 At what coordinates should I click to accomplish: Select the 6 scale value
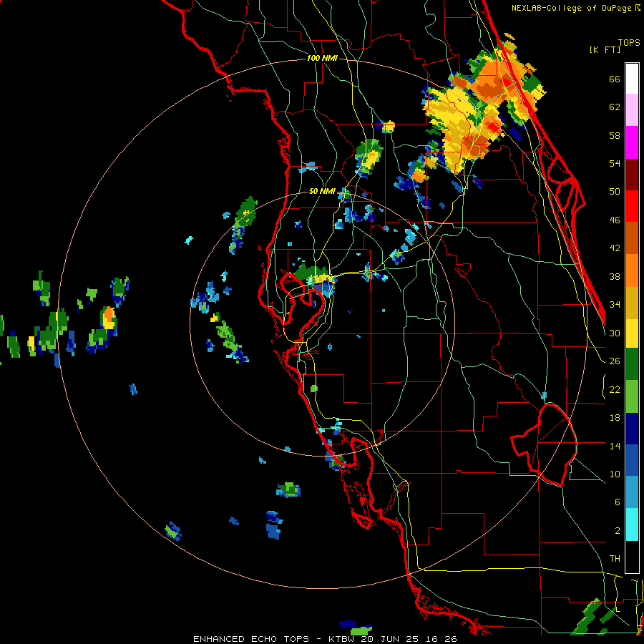pos(617,502)
